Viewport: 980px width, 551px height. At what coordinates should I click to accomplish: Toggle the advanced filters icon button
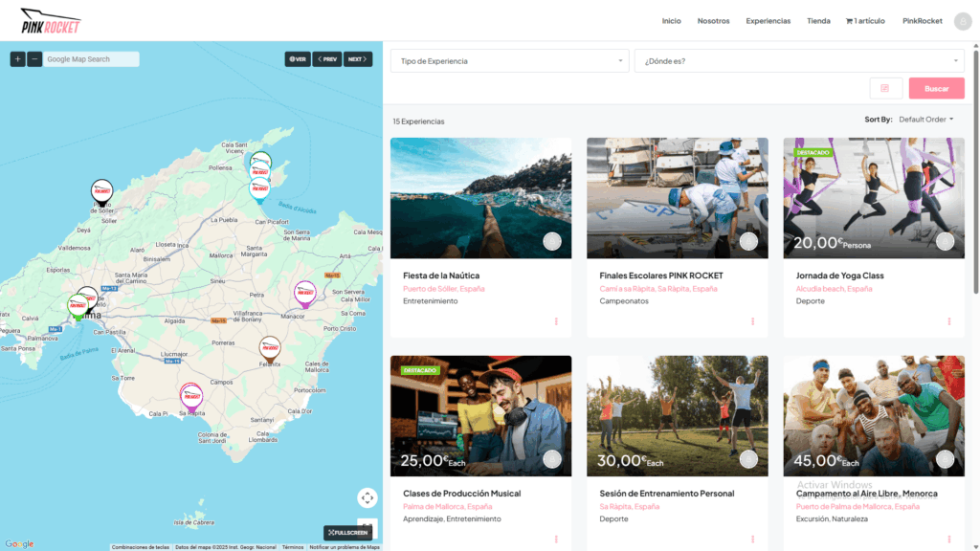(x=885, y=89)
